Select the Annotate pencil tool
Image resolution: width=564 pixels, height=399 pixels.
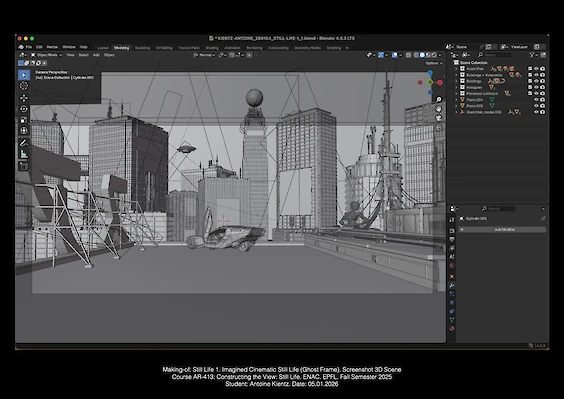pos(24,143)
